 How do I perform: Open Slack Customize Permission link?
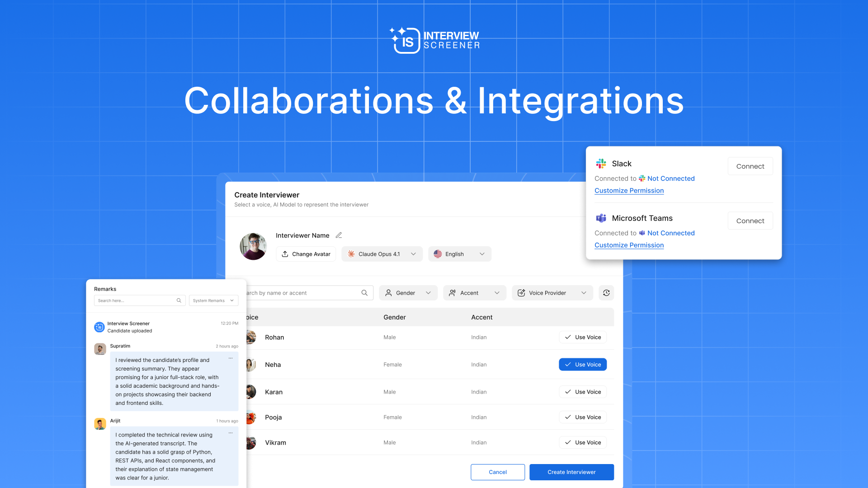(629, 191)
